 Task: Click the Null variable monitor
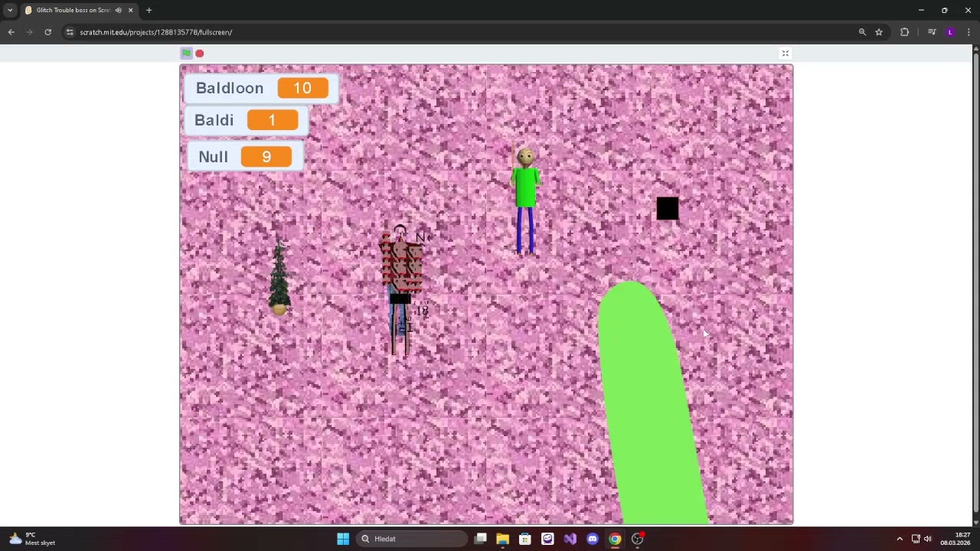click(244, 156)
